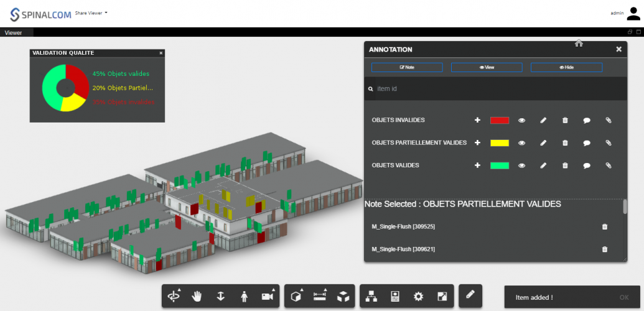
Task: Add item to OBJETS PARTIELLEMENT VALIDES note
Action: (477, 142)
